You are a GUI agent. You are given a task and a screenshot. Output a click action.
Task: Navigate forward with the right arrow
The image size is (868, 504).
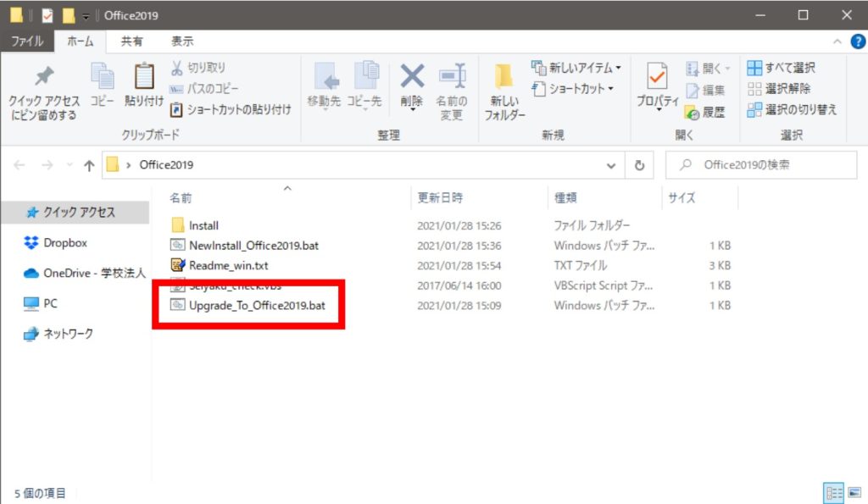[47, 165]
